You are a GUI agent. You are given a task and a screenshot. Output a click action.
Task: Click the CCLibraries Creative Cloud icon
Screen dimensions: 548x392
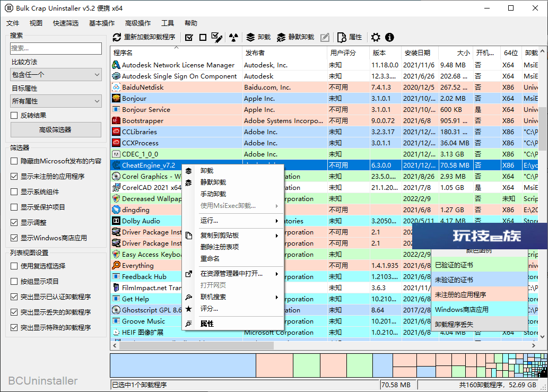pyautogui.click(x=116, y=132)
